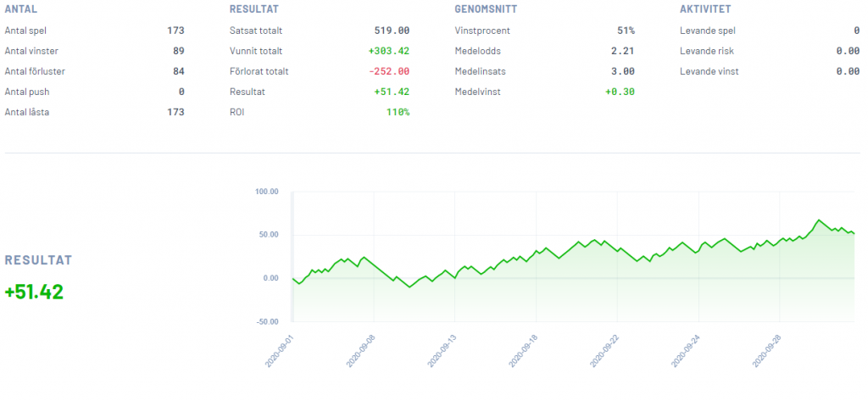The height and width of the screenshot is (401, 868).
Task: Click the red Förlorat totalt value -252.00
Action: click(x=389, y=71)
